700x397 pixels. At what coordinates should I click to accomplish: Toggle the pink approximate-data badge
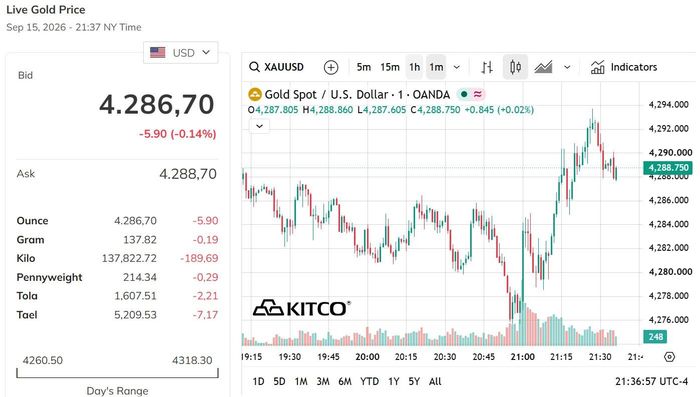(x=478, y=94)
